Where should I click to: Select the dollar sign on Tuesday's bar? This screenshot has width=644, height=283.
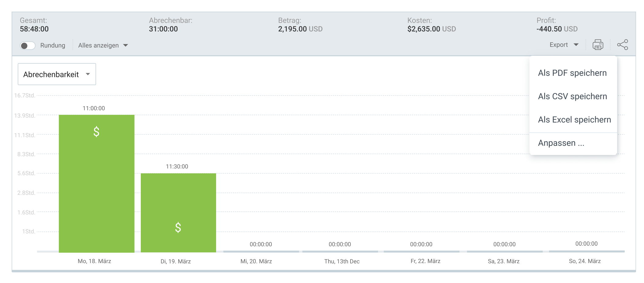click(x=178, y=228)
